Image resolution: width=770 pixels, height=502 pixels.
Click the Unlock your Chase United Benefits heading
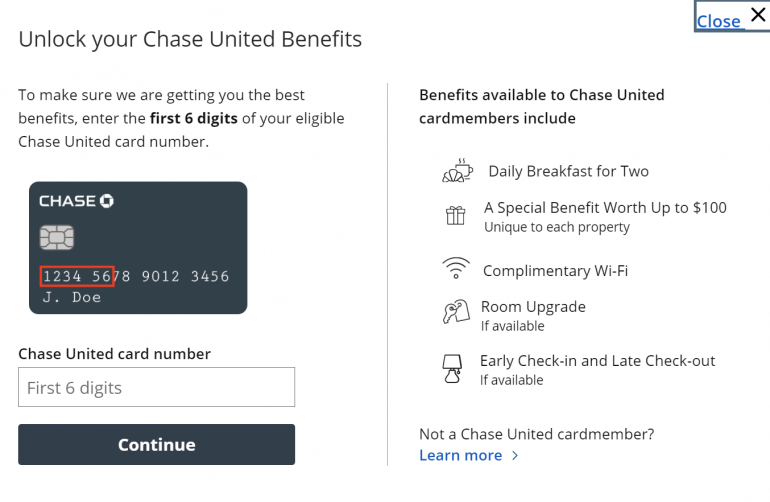pyautogui.click(x=190, y=40)
